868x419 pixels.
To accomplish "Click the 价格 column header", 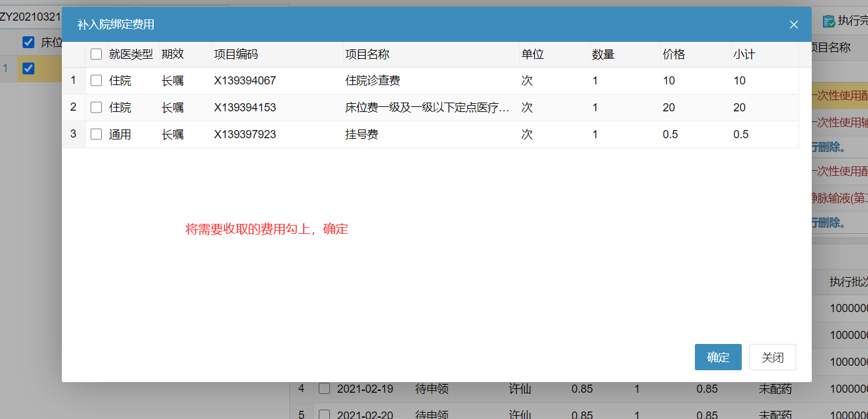I will click(674, 54).
